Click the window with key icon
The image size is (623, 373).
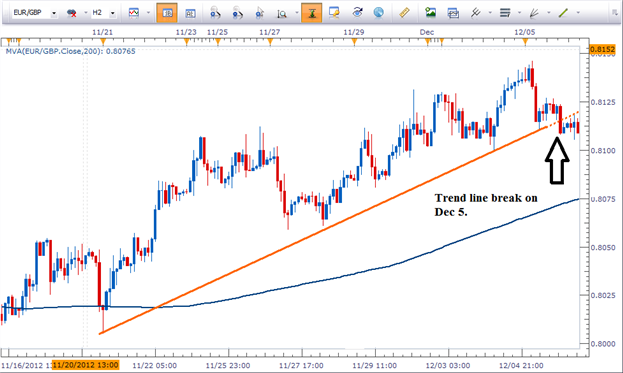pos(334,13)
